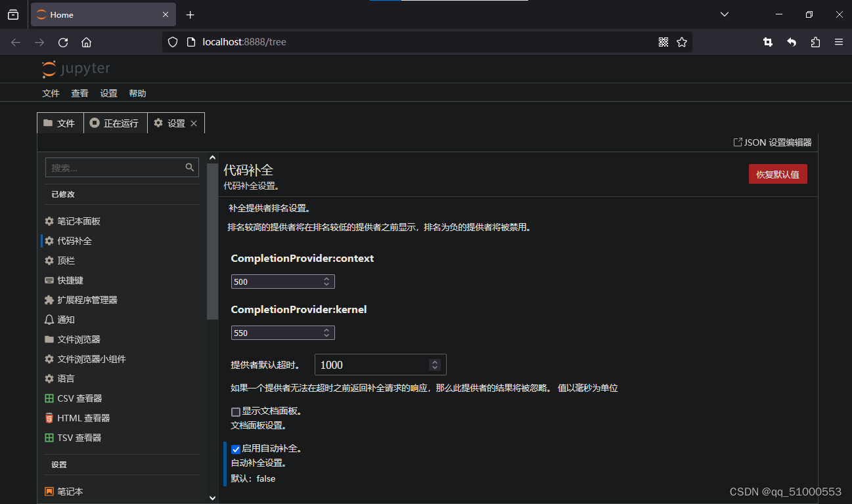Enable the 显示文档面板 checkbox
The height and width of the screenshot is (504, 852).
pyautogui.click(x=236, y=412)
